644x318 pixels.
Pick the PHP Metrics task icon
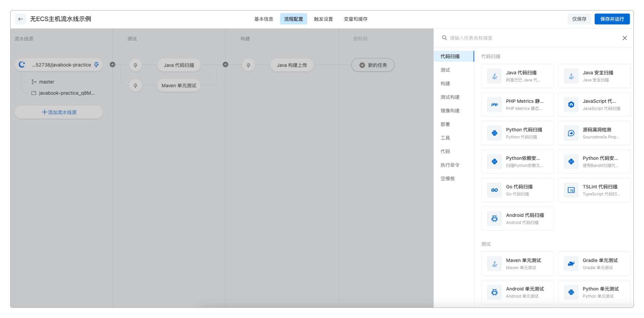tap(494, 105)
